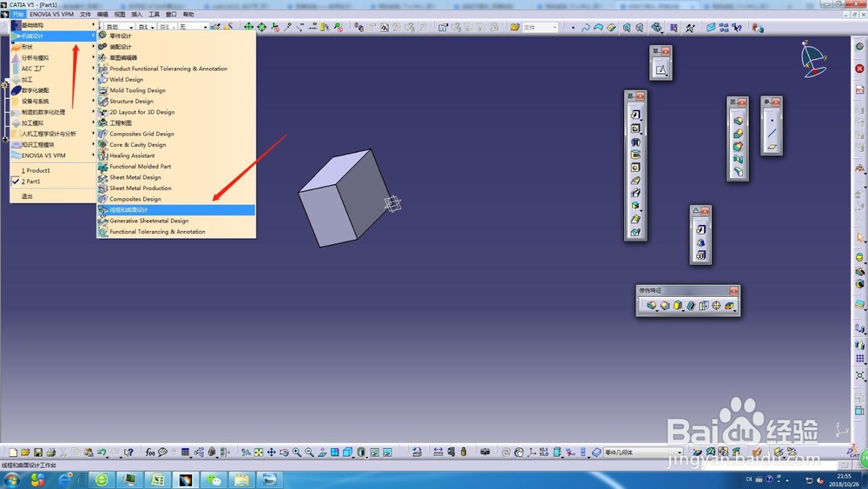The image size is (868, 489).
Task: Click the Save icon in bottom toolbar
Action: (x=38, y=453)
